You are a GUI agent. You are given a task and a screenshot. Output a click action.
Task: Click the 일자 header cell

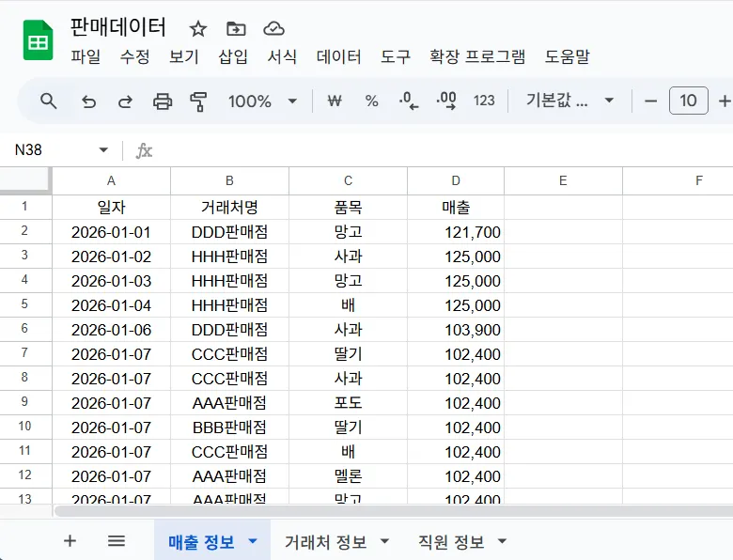coord(111,207)
